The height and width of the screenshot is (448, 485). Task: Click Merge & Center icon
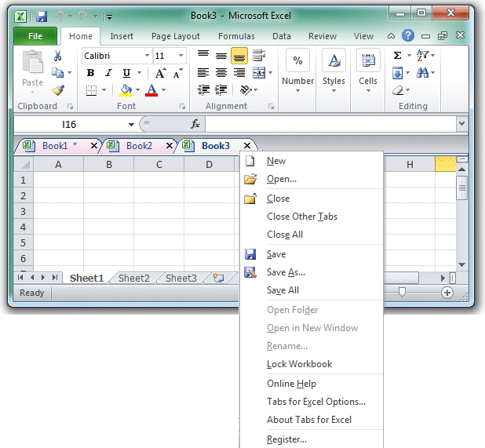point(258,73)
